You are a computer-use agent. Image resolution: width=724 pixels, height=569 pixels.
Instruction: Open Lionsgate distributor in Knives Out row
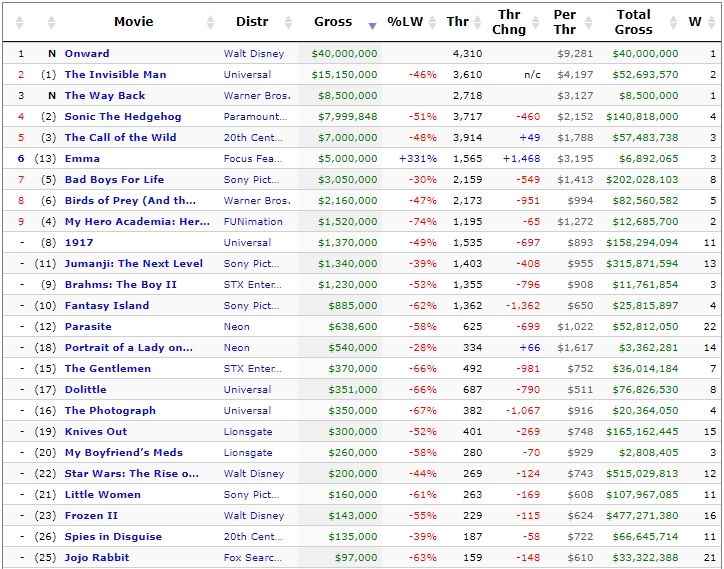(x=248, y=432)
